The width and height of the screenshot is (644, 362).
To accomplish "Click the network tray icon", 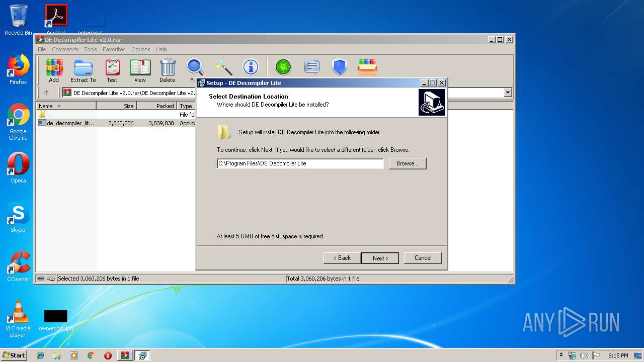I will tap(572, 355).
